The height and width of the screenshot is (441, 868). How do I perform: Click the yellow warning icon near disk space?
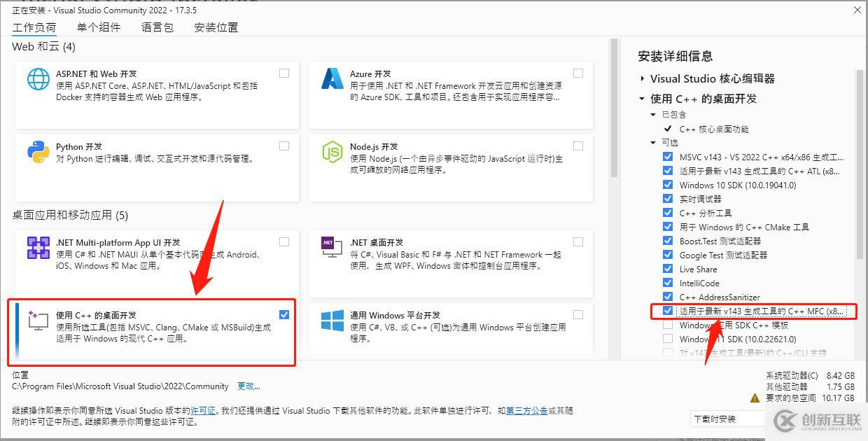755,398
